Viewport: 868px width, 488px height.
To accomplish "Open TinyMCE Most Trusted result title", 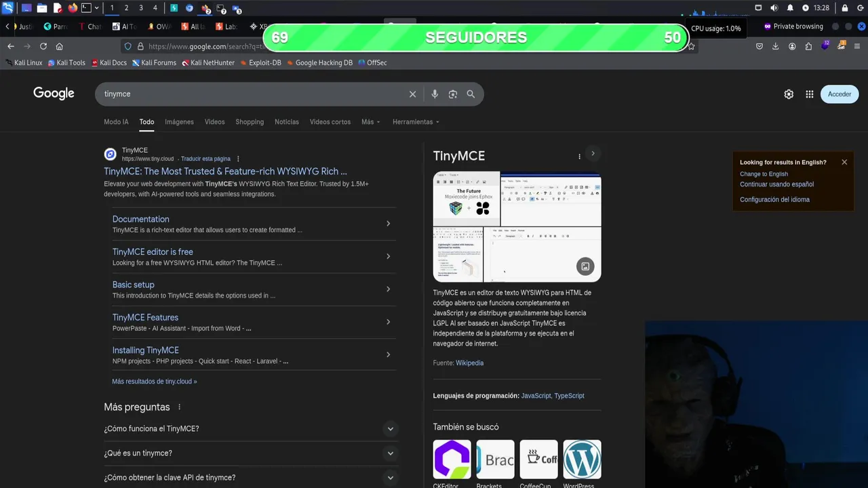I will [225, 171].
